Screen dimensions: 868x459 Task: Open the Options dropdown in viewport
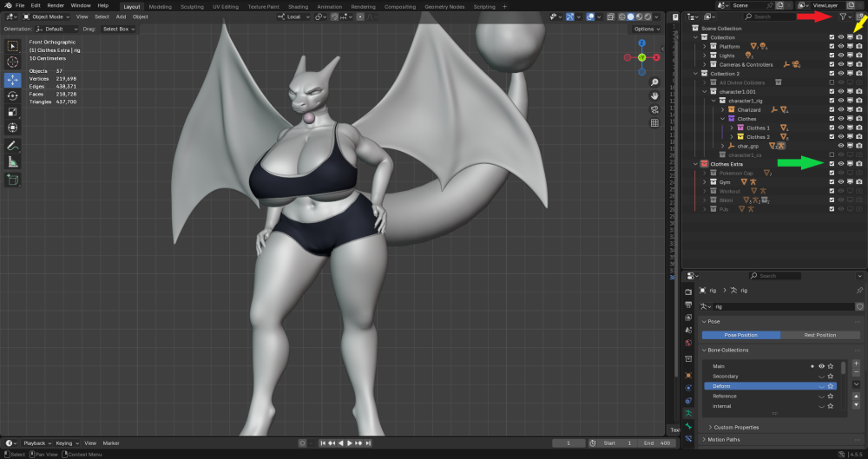646,29
